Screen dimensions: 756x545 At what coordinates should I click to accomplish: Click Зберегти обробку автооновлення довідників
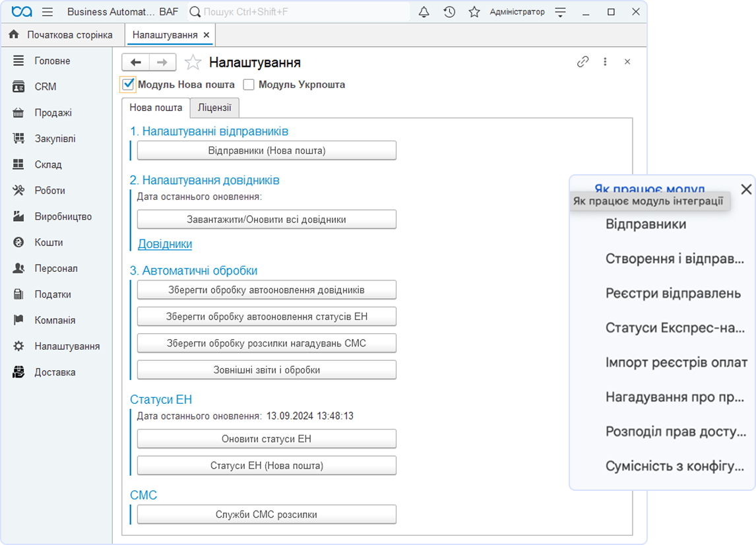pos(267,290)
